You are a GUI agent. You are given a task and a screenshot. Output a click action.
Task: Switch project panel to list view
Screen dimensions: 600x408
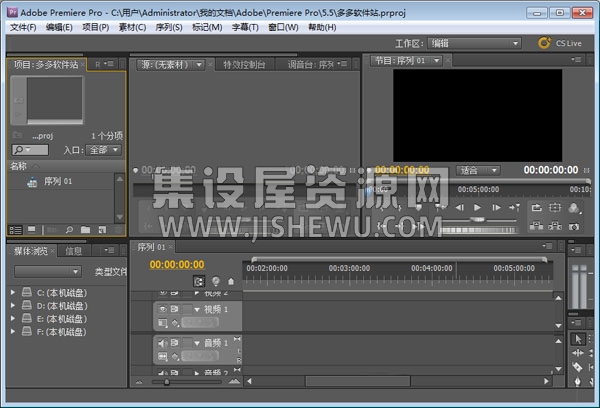(x=16, y=230)
